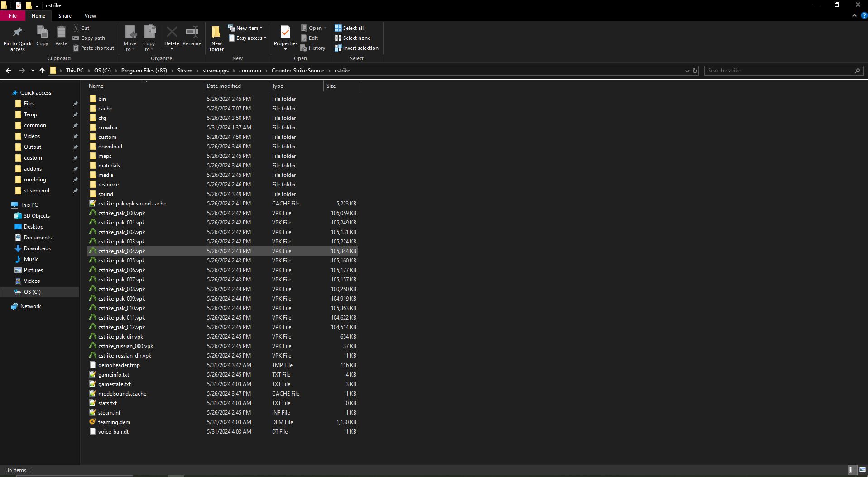Refresh the cstrike folder view

(x=695, y=71)
